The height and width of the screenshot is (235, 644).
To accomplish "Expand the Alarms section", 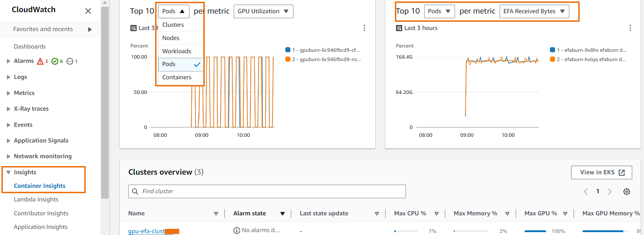I will 8,61.
